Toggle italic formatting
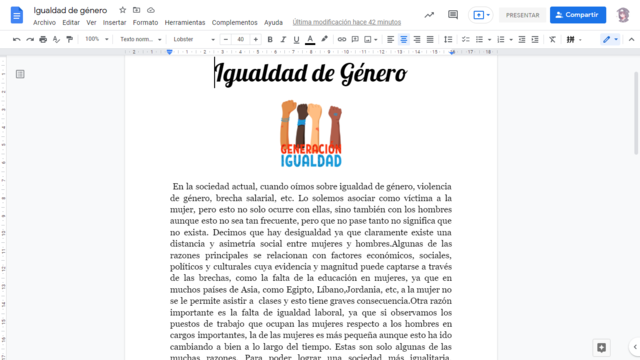 coord(283,39)
